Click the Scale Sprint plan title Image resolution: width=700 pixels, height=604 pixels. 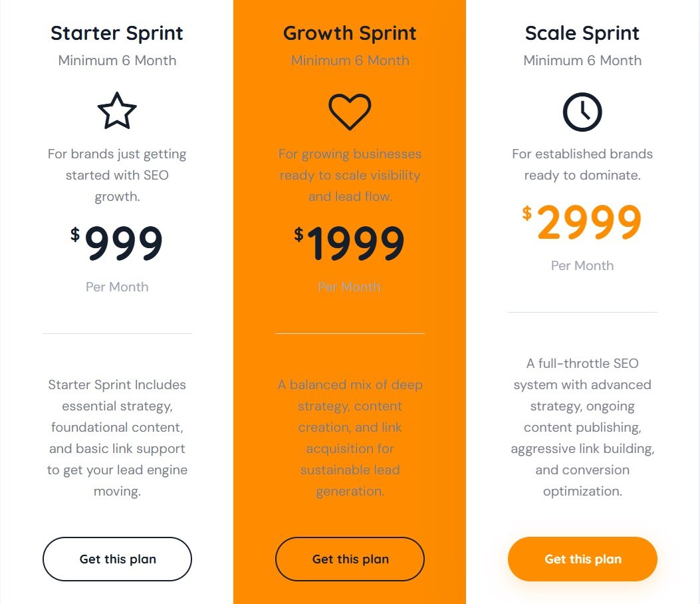(x=582, y=33)
